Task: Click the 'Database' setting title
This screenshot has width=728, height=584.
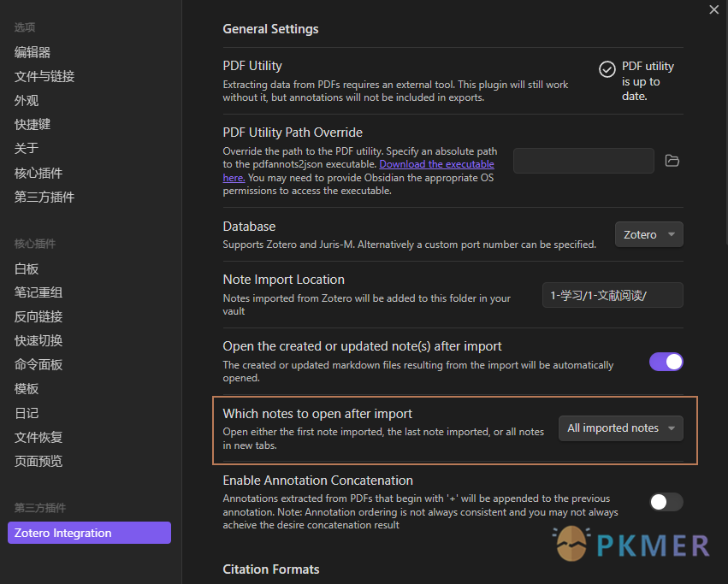Action: (x=249, y=227)
